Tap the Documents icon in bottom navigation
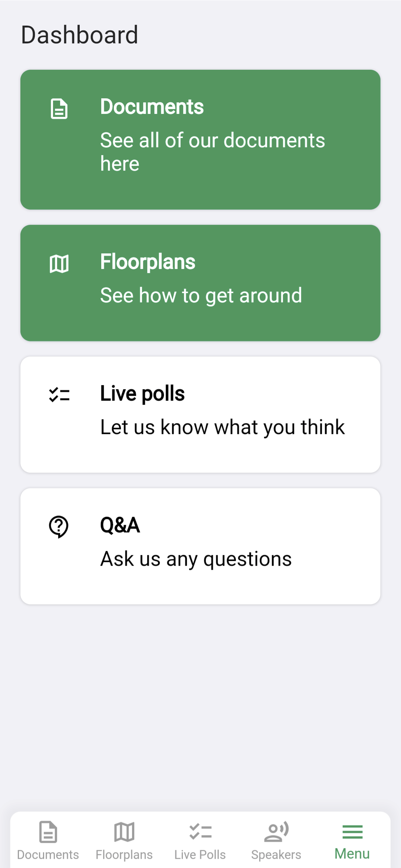The width and height of the screenshot is (401, 868). click(48, 832)
